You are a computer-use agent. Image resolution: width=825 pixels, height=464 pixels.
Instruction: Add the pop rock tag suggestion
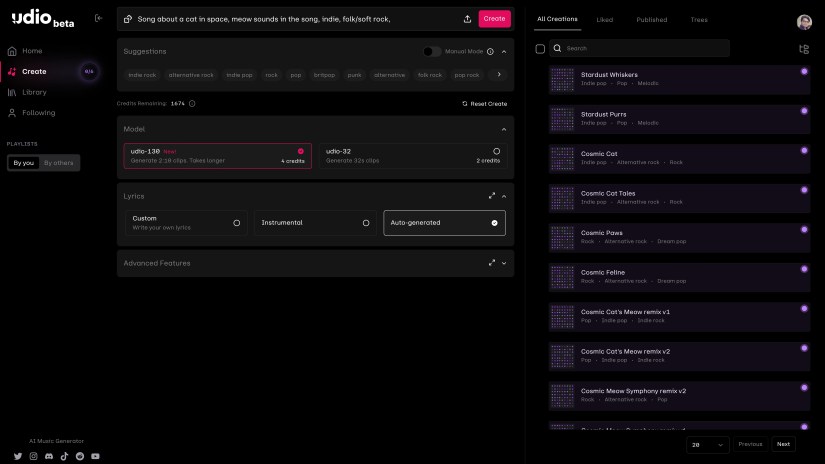(467, 75)
